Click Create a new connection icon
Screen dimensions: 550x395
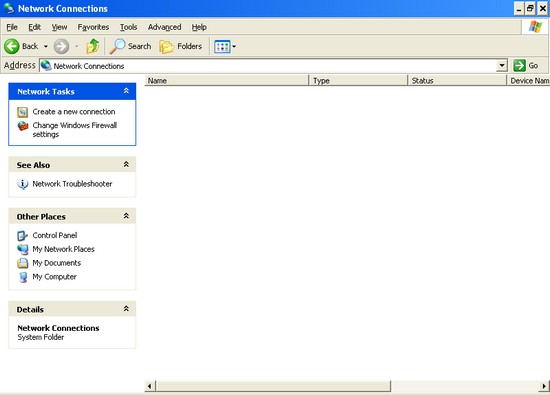[22, 112]
